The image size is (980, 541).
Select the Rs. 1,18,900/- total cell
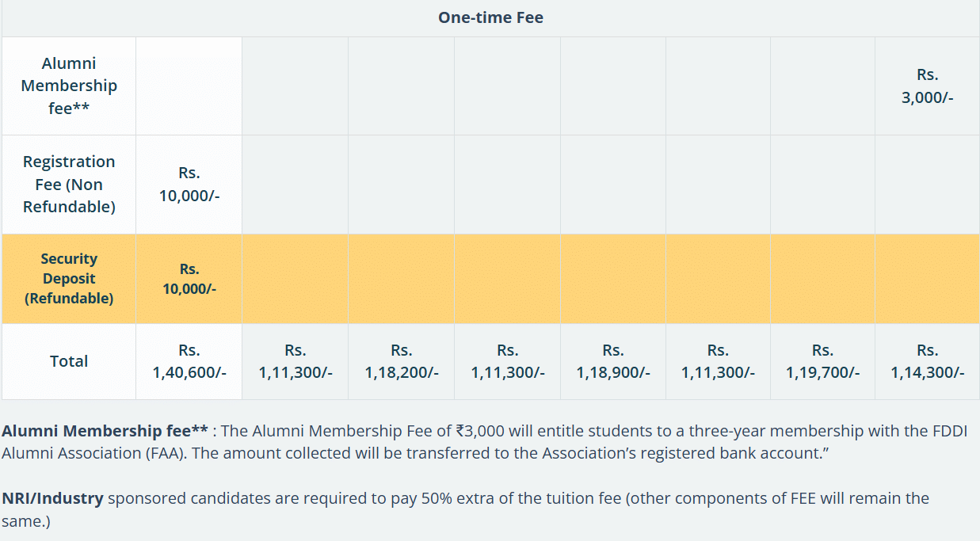(x=612, y=361)
